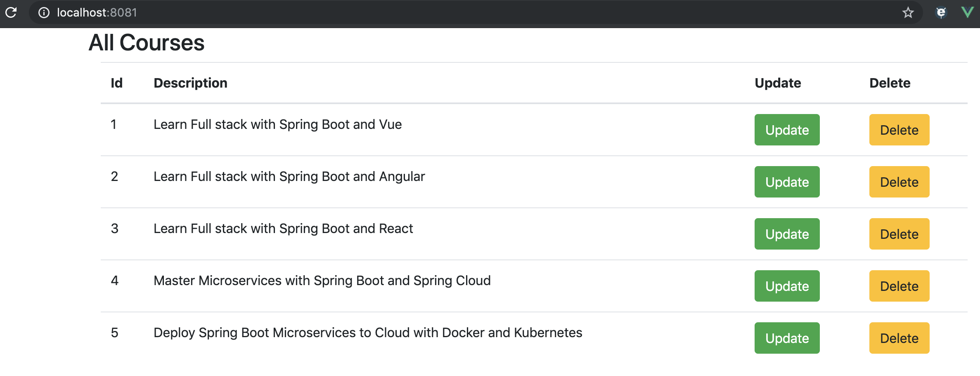
Task: Select the 'All Courses' heading
Action: click(147, 43)
